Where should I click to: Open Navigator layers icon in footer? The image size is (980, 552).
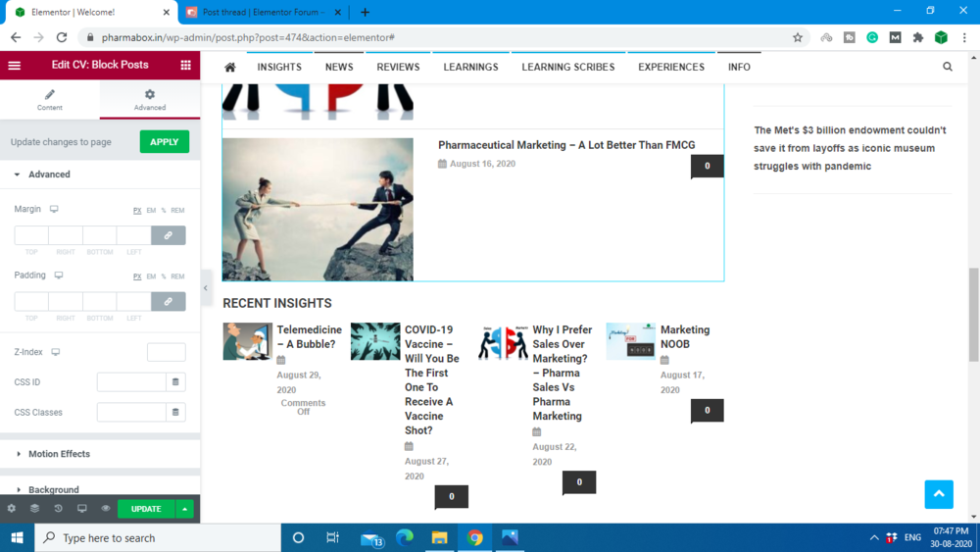pyautogui.click(x=35, y=508)
